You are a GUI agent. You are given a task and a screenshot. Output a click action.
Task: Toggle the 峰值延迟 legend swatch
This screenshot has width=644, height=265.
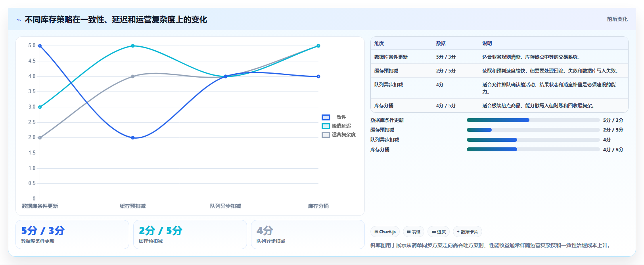tap(326, 126)
